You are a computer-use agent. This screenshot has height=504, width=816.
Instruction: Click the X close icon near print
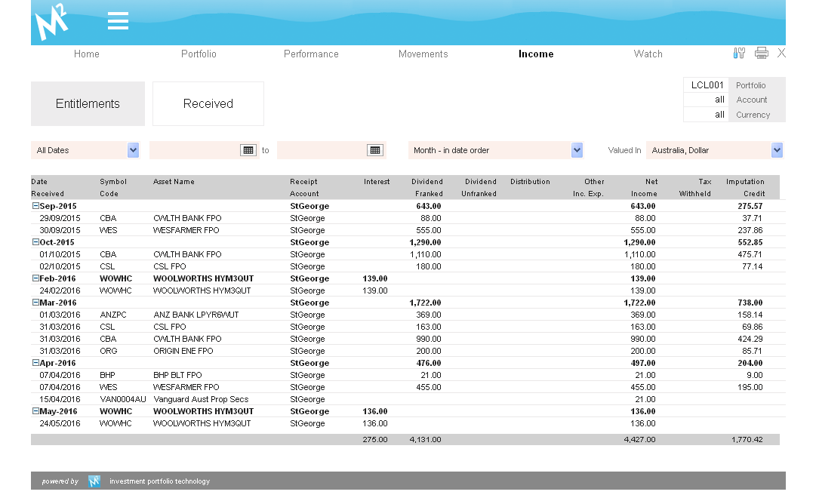click(x=781, y=53)
